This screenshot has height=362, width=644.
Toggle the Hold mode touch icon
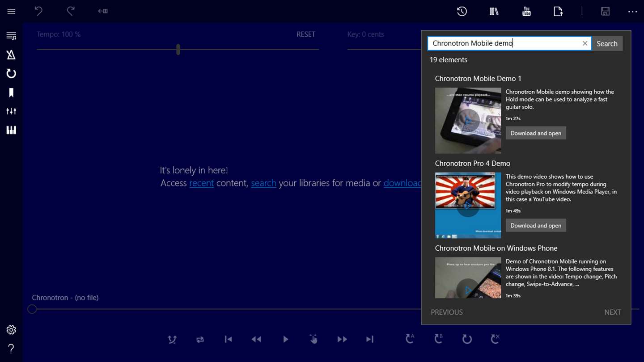coord(314,339)
